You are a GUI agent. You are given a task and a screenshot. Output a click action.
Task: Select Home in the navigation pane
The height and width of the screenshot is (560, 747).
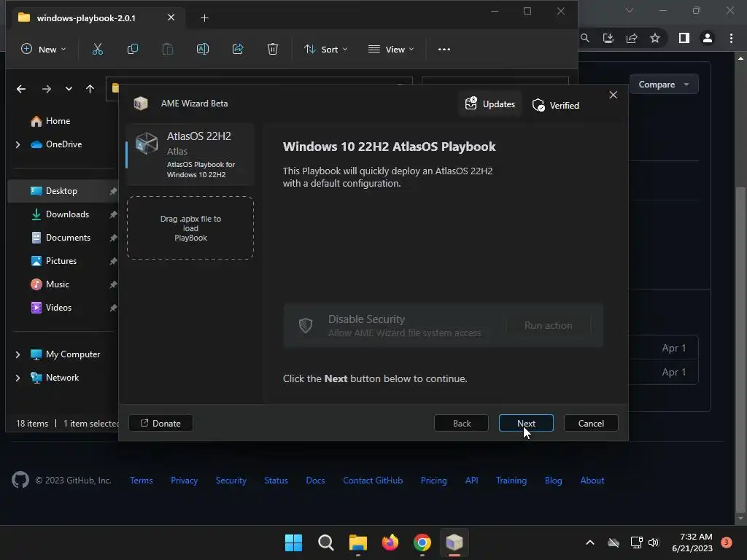click(x=50, y=121)
